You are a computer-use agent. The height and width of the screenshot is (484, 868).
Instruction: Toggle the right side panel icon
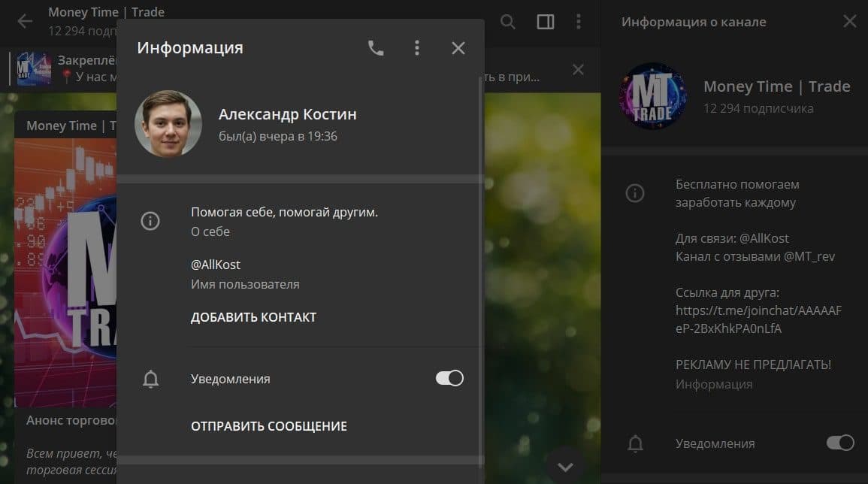[x=546, y=22]
